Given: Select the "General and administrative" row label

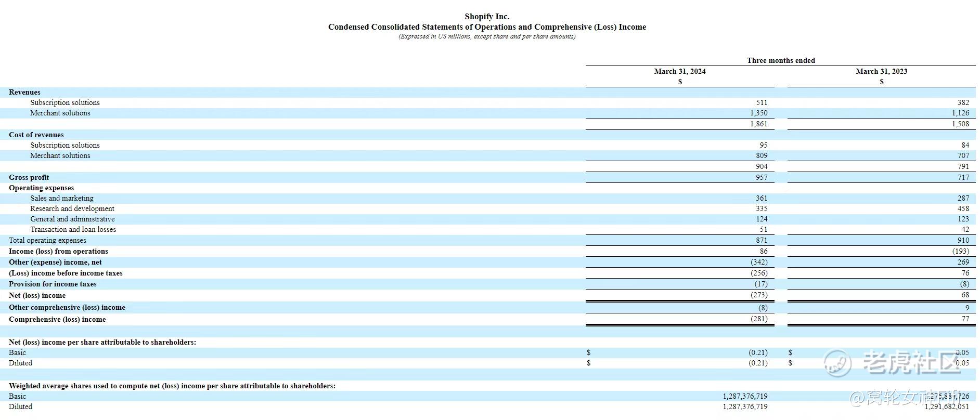Looking at the screenshot, I should [72, 219].
